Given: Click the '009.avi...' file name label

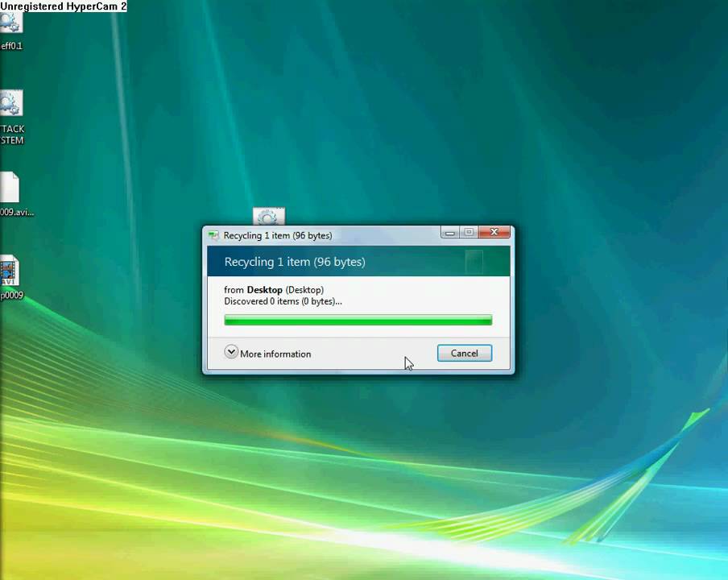Looking at the screenshot, I should point(17,212).
